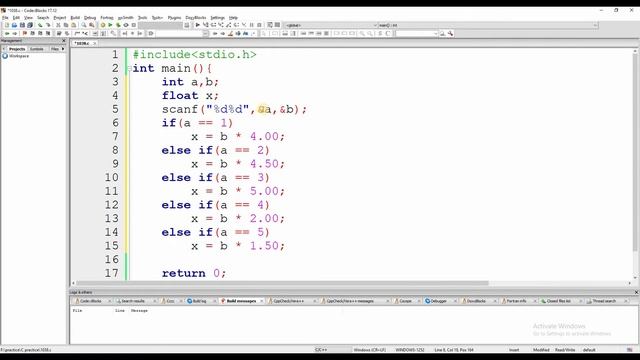Click the Stop debugger icon

click(259, 25)
